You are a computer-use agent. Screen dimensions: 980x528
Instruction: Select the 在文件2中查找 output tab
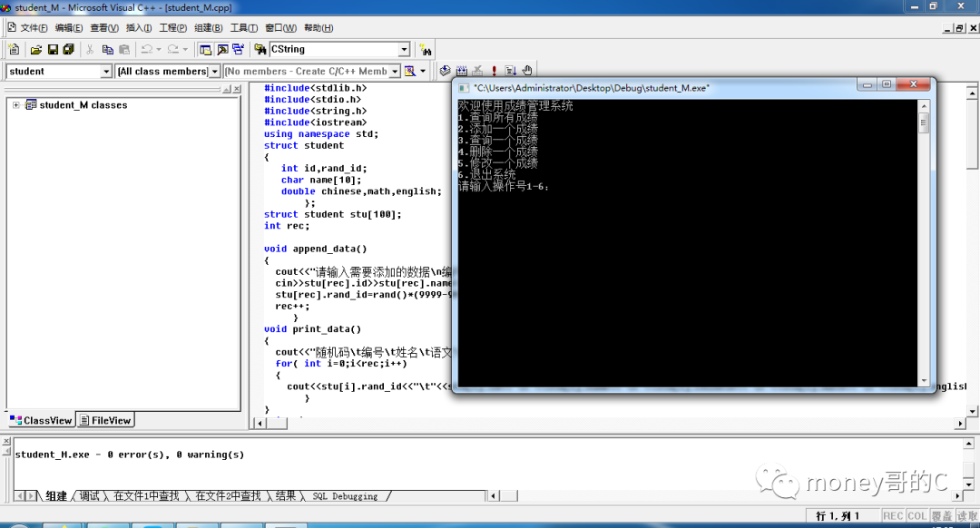pyautogui.click(x=228, y=496)
